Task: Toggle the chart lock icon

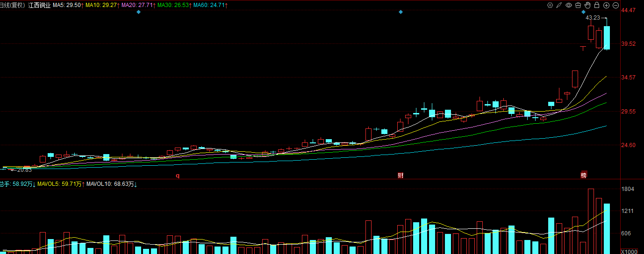Action: click(x=597, y=5)
